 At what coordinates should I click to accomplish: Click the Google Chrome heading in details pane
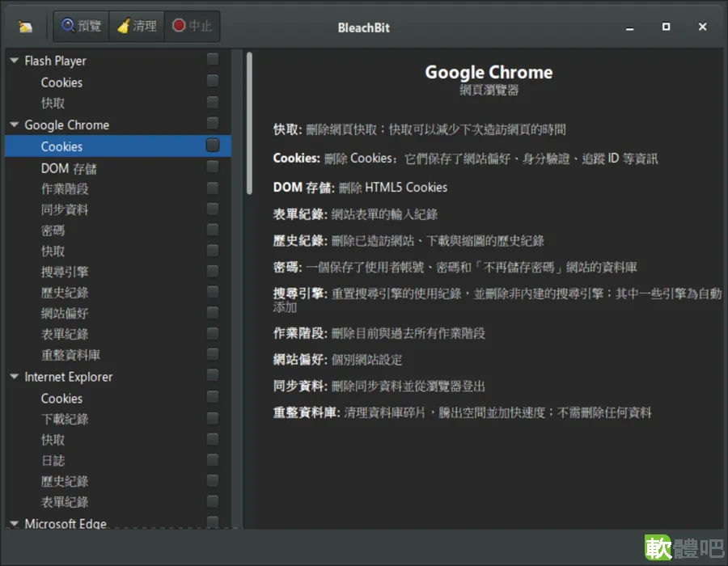[x=489, y=72]
